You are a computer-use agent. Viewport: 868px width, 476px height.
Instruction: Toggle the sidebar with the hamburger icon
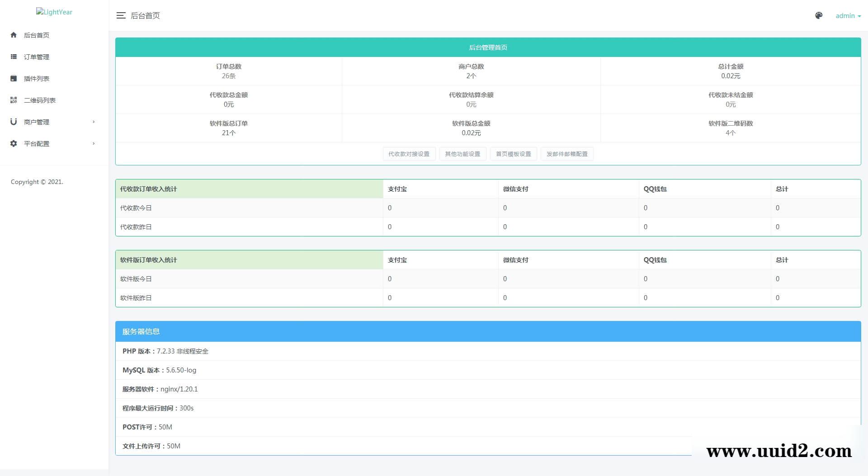(121, 15)
